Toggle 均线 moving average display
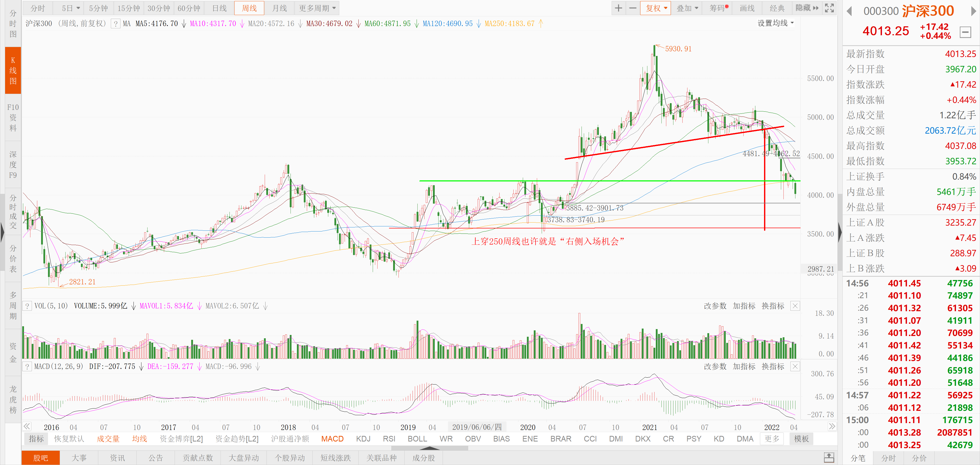The height and width of the screenshot is (465, 980). (x=139, y=439)
